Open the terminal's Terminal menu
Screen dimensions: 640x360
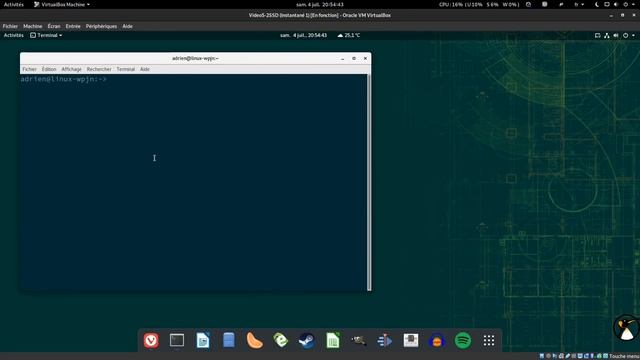(126, 69)
